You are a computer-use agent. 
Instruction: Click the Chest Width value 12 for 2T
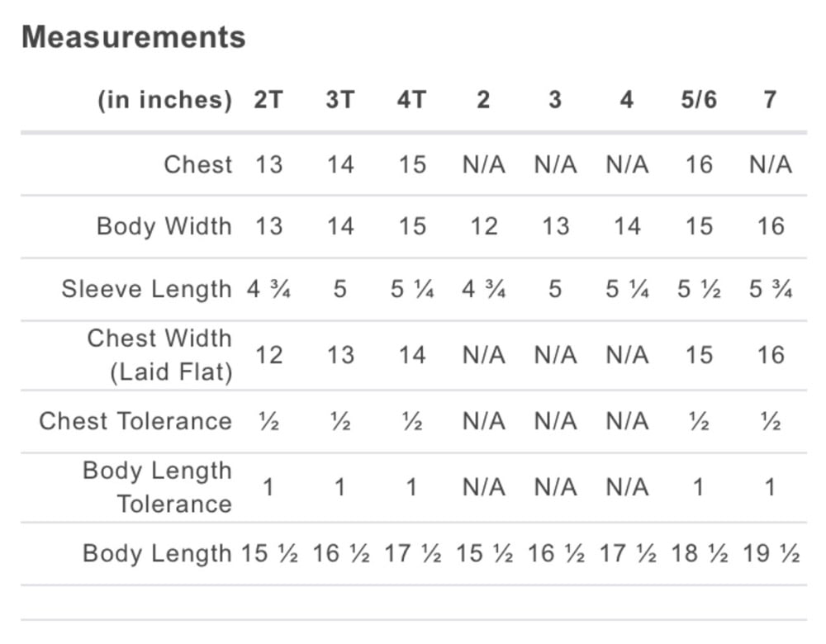268,355
